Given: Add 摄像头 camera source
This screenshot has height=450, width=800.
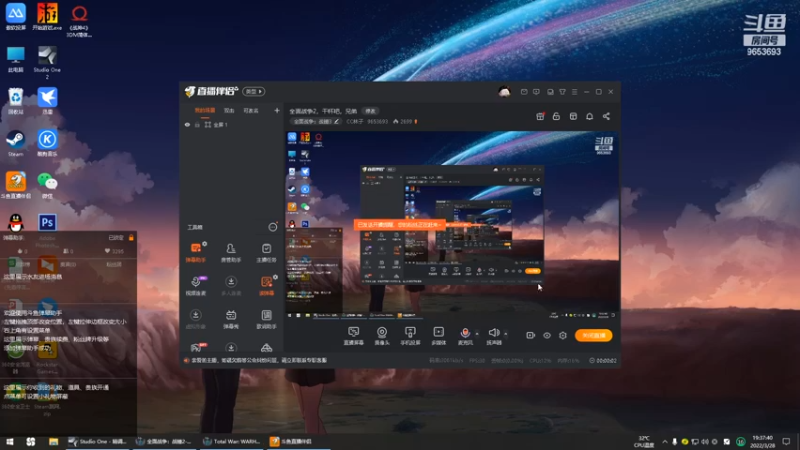Looking at the screenshot, I should point(382,336).
